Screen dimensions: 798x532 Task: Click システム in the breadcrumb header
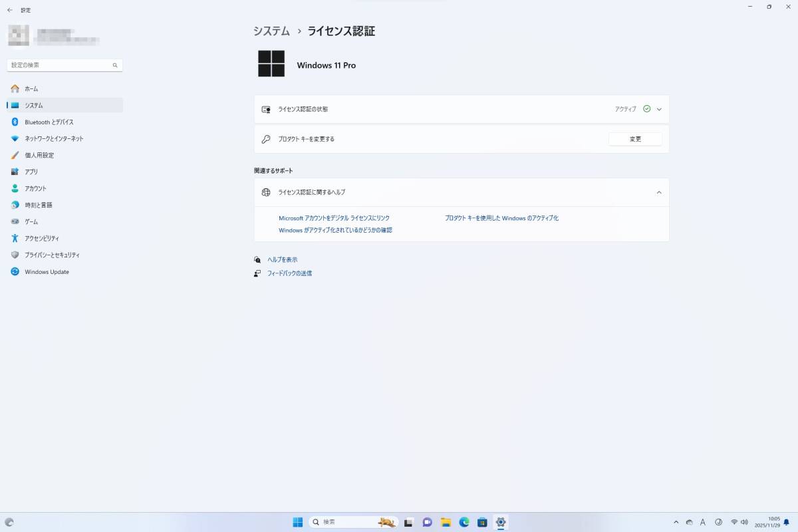(x=271, y=31)
